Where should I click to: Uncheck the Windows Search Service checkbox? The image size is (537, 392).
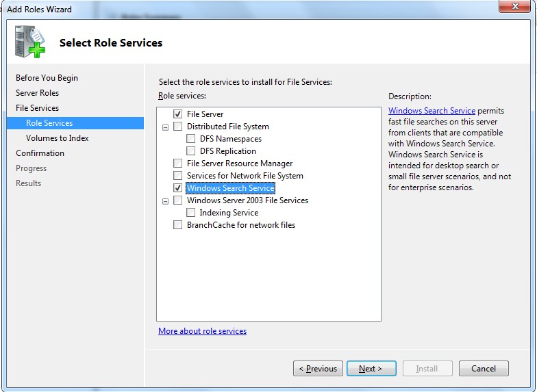click(178, 187)
